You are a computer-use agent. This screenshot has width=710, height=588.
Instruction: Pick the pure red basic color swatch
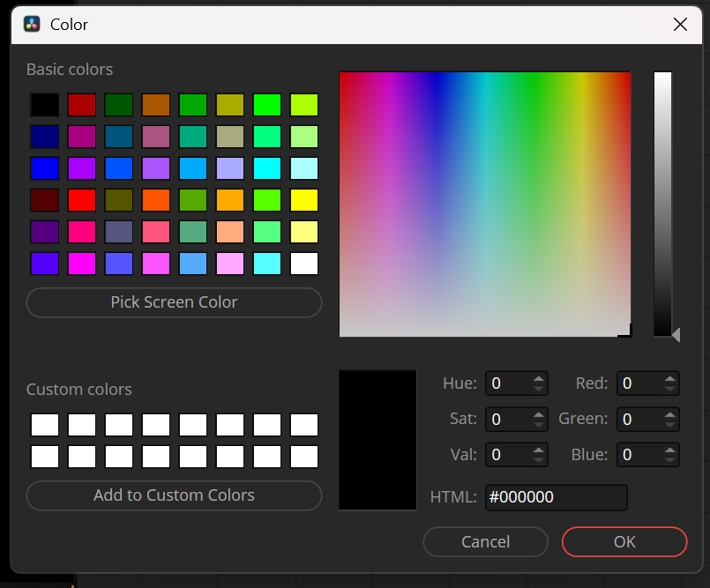pos(82,200)
